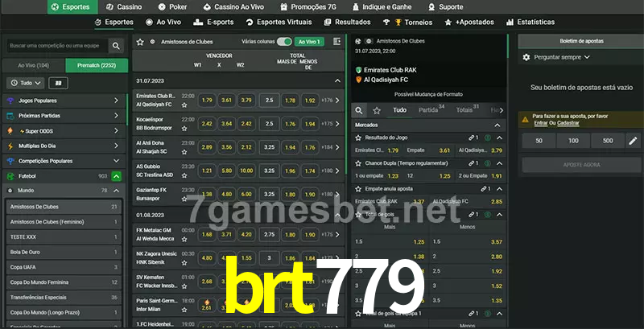This screenshot has width=644, height=329.
Task: Favorite the Amistosos de Clubes league star
Action: [140, 41]
